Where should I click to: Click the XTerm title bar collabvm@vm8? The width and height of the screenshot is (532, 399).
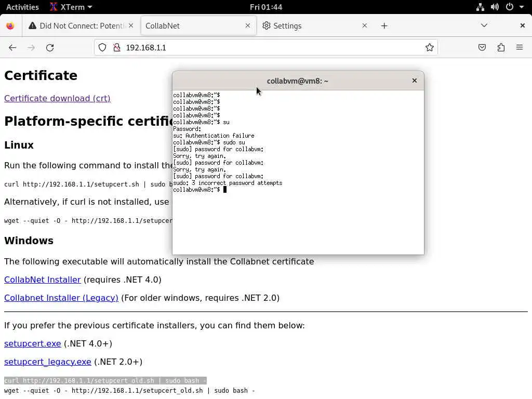click(x=297, y=81)
